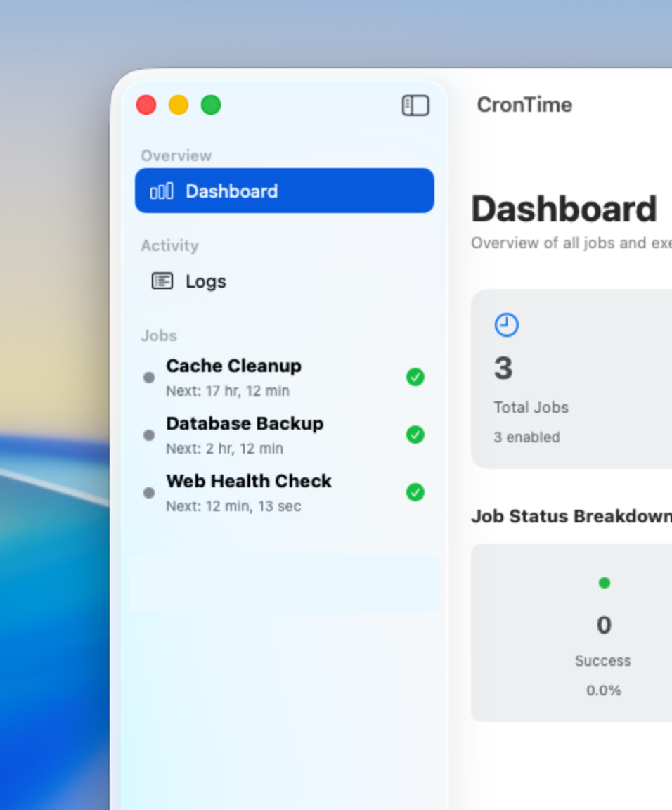This screenshot has width=672, height=810.
Task: Open the Web Health Check job
Action: [249, 482]
